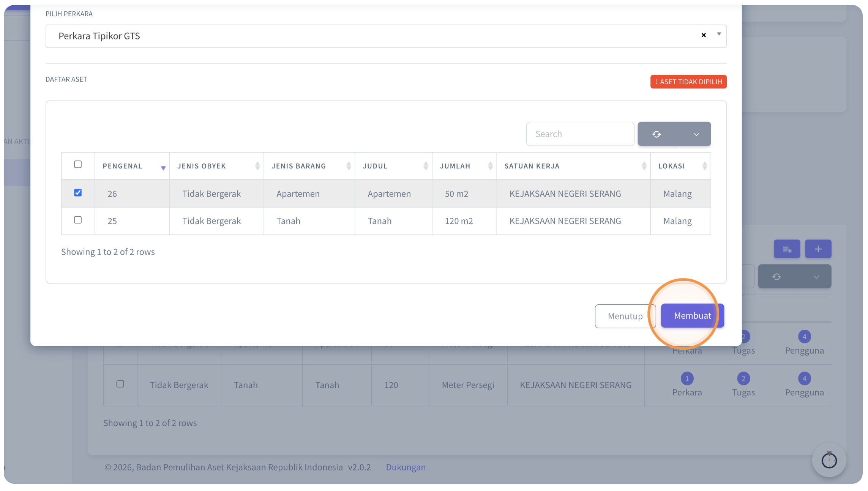
Task: Click 'Meter Persegi' in background Tanah row
Action: pos(468,385)
